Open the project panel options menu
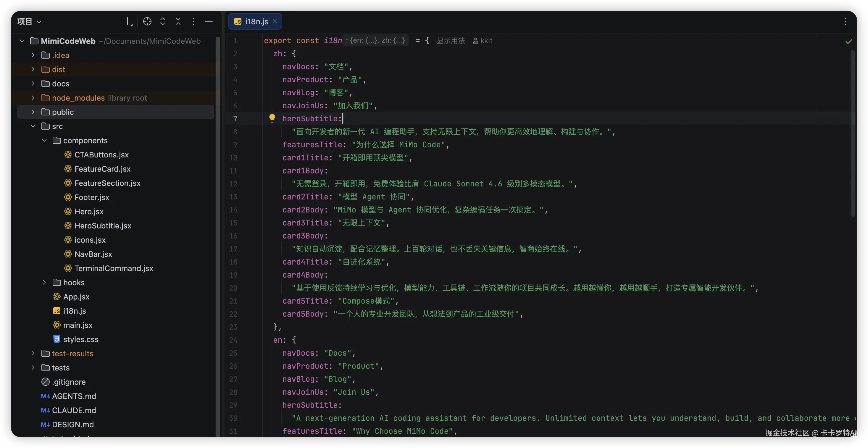The height and width of the screenshot is (448, 868). pos(193,22)
